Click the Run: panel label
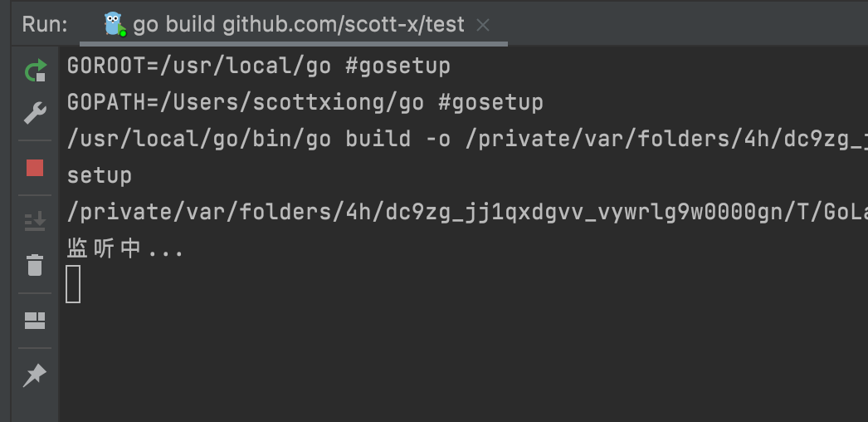Viewport: 868px width, 422px height. [45, 25]
